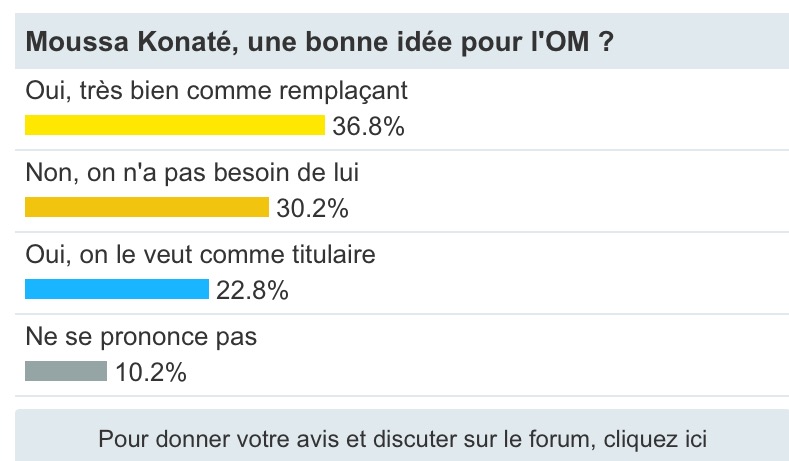Select the word "titulaire" in third answer

[x=329, y=255]
